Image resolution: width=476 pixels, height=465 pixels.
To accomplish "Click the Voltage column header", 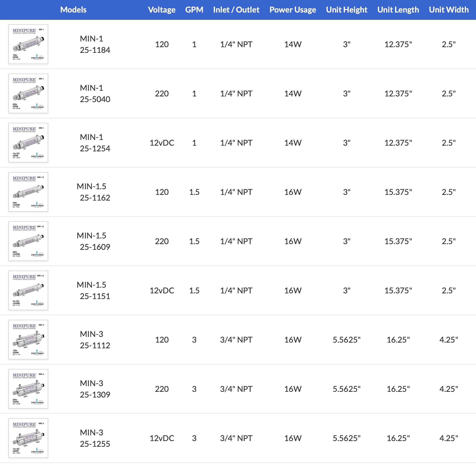I will (x=162, y=10).
